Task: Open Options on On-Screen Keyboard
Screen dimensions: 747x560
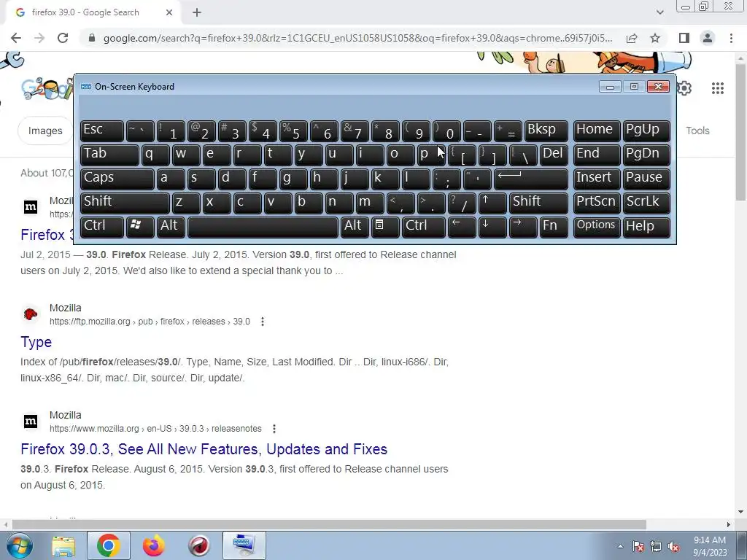Action: tap(597, 227)
